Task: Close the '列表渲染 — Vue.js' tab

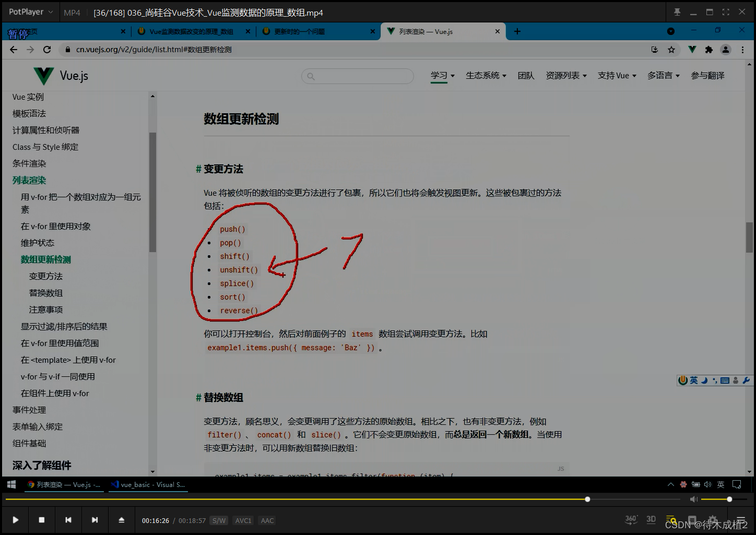Action: [497, 32]
